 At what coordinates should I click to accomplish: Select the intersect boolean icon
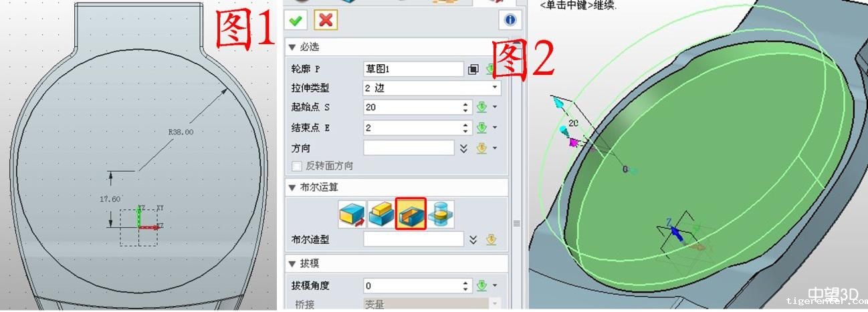[x=441, y=214]
